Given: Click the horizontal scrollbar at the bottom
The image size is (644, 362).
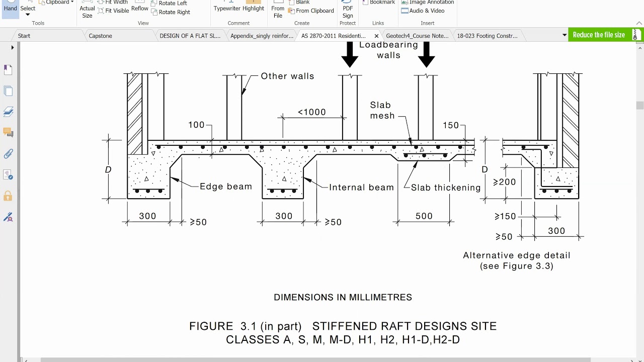Looking at the screenshot, I should [x=316, y=360].
